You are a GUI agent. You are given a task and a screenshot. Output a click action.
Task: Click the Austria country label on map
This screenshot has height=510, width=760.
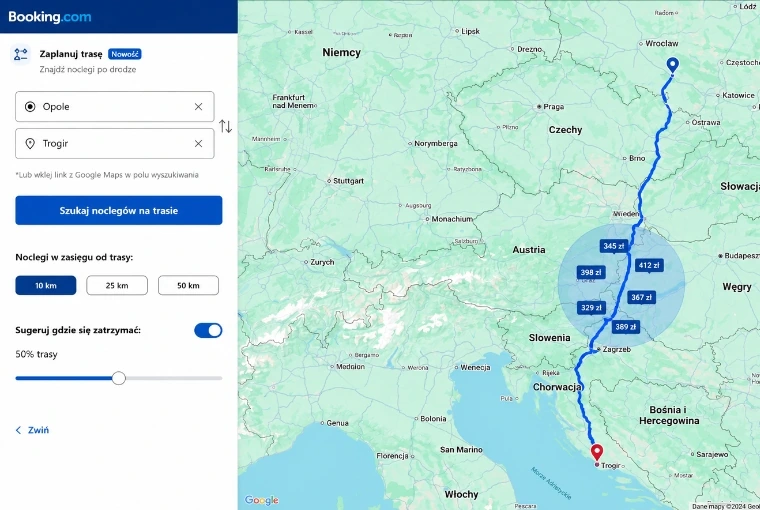tap(529, 250)
